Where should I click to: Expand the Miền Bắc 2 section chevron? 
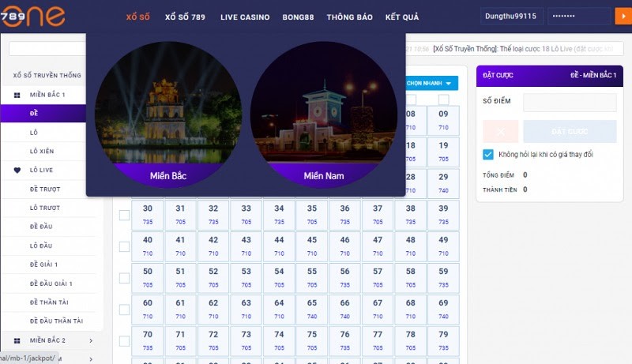click(91, 340)
